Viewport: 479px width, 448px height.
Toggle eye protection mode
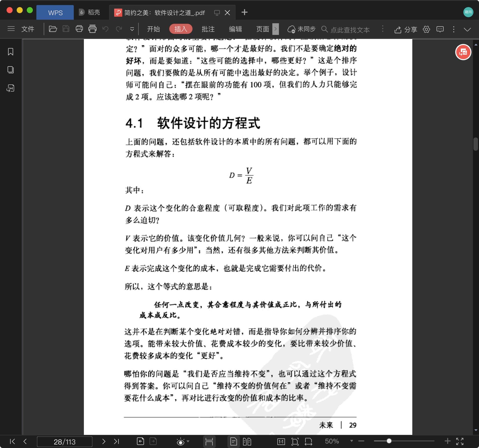[x=181, y=442]
